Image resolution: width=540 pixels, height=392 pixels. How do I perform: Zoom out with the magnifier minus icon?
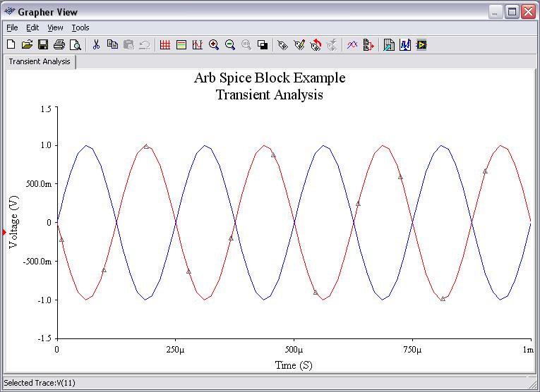(230, 45)
